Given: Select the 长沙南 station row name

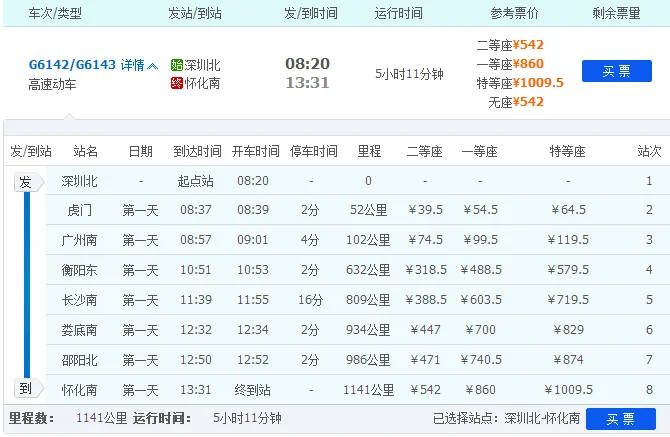Looking at the screenshot, I should click(79, 300).
